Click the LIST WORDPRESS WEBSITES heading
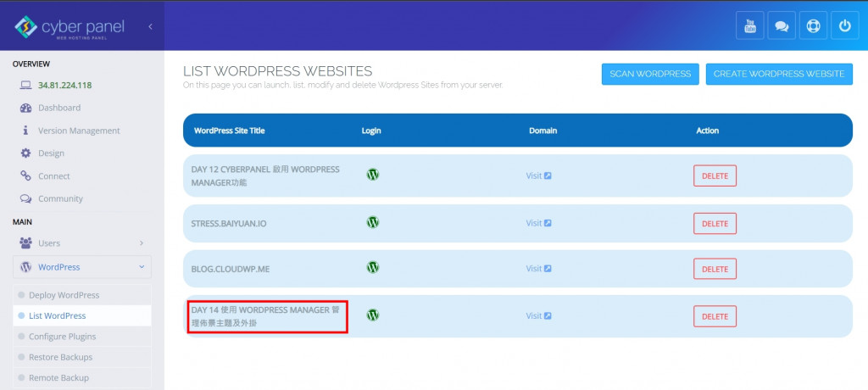This screenshot has height=390, width=868. pos(277,71)
